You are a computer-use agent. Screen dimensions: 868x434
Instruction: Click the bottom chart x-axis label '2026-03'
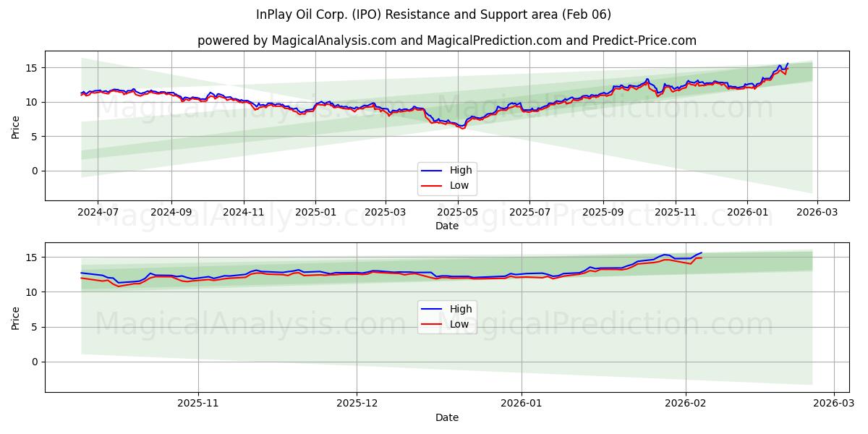pyautogui.click(x=834, y=404)
